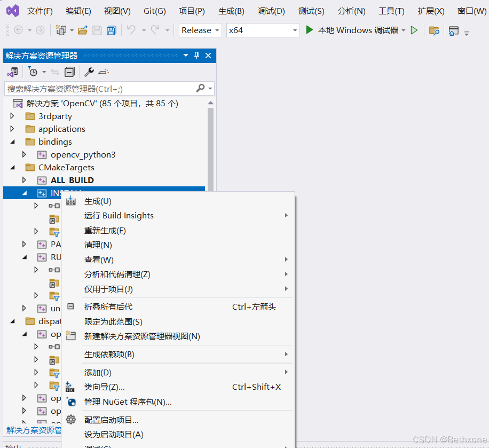Click the Save single-disk icon
Viewport: 489px width, 448px height.
point(97,30)
